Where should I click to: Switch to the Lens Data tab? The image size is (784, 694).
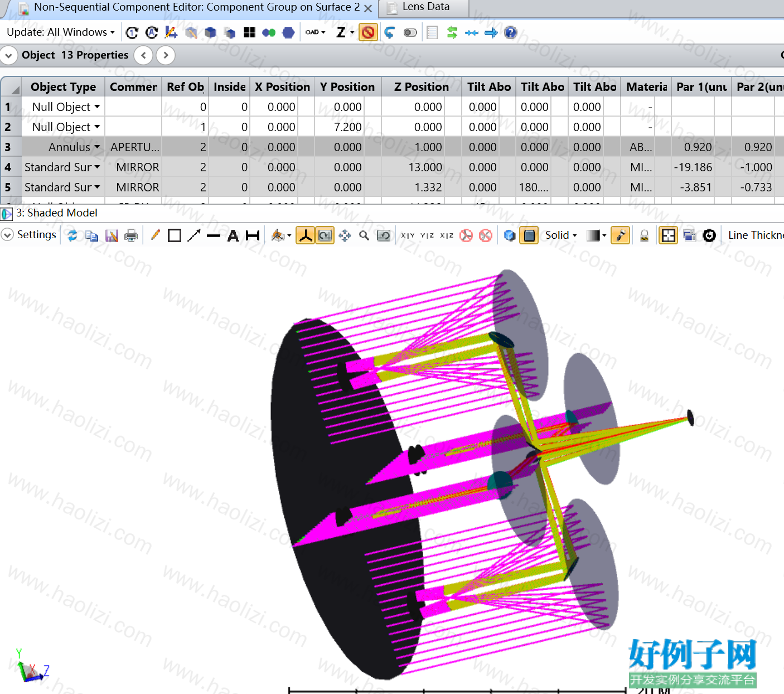coord(425,7)
